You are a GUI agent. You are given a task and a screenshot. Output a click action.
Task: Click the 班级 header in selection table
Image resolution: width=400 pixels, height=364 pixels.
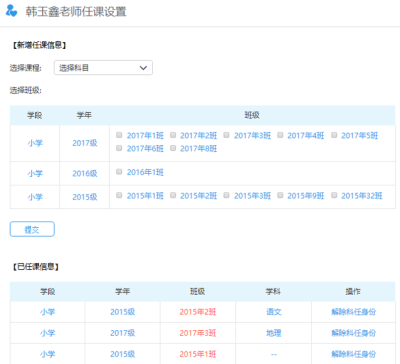(252, 115)
